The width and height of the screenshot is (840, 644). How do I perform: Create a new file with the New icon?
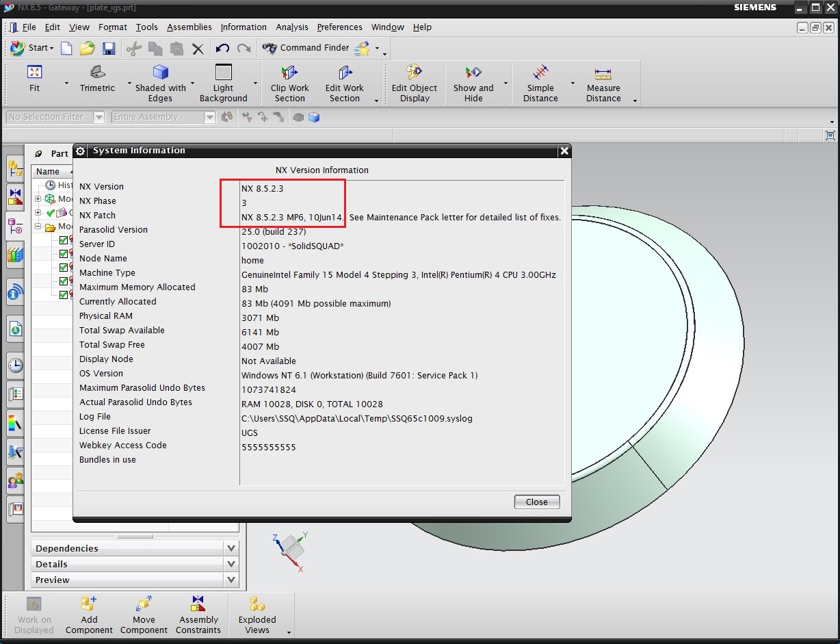click(x=66, y=49)
